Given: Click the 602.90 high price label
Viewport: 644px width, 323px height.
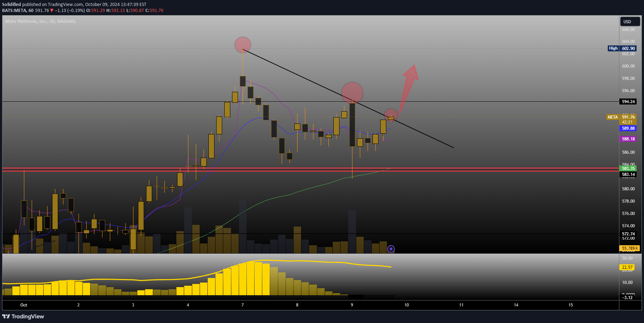Looking at the screenshot, I should (628, 49).
